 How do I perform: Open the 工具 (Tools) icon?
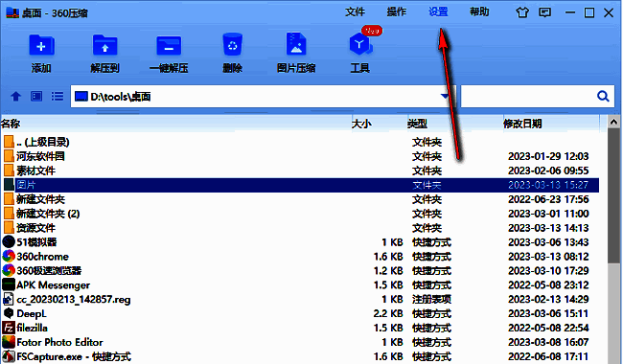click(360, 44)
